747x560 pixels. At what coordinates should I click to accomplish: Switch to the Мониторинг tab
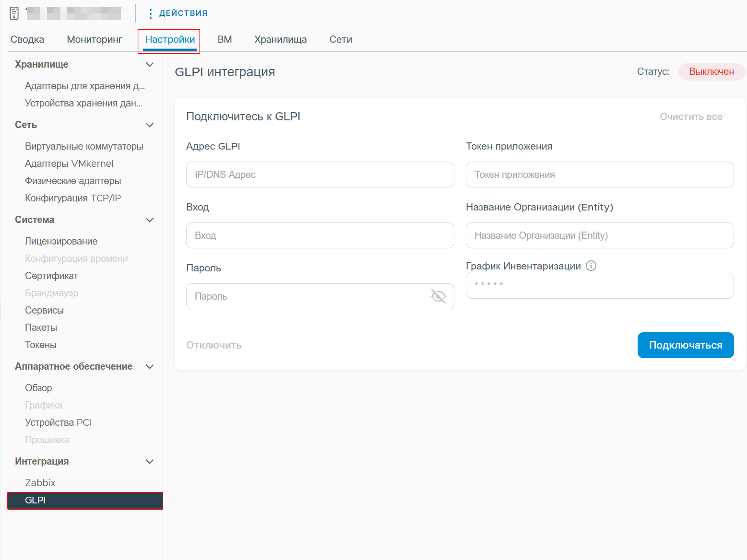click(95, 39)
